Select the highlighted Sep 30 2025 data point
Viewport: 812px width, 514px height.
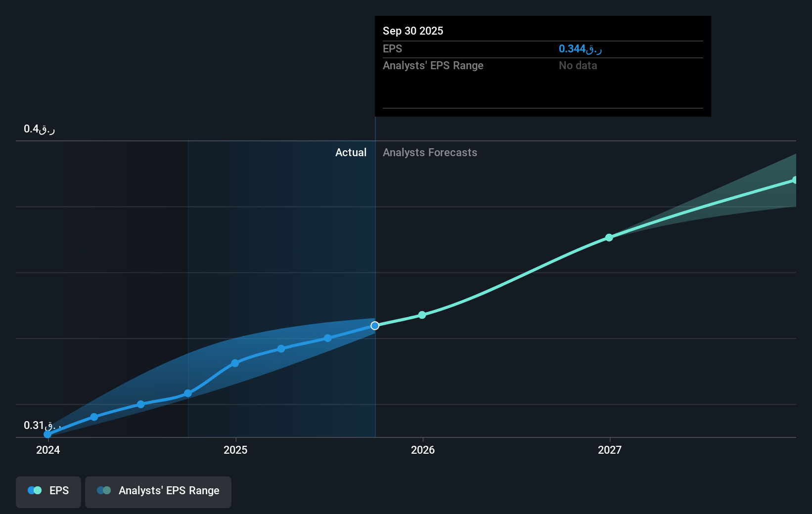(x=374, y=325)
